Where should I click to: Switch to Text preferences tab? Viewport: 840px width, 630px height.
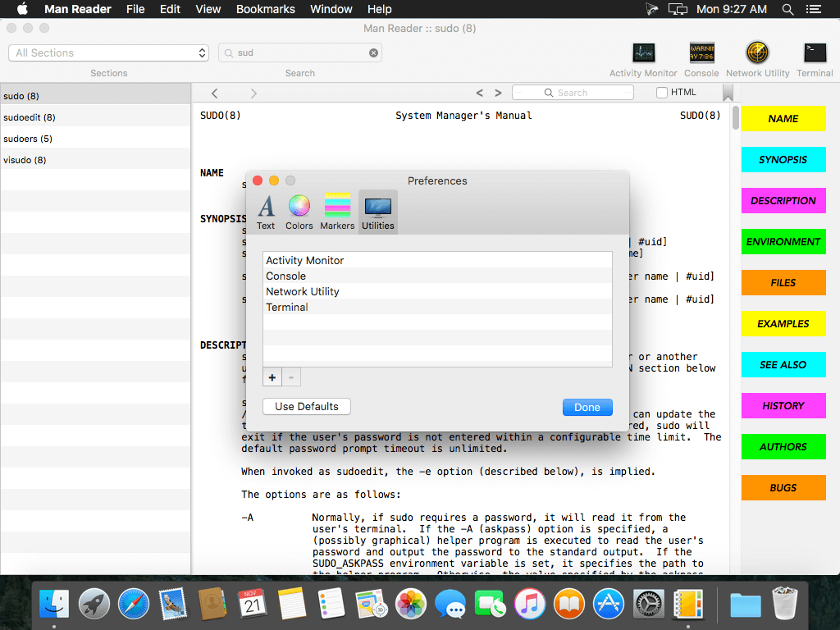click(266, 212)
